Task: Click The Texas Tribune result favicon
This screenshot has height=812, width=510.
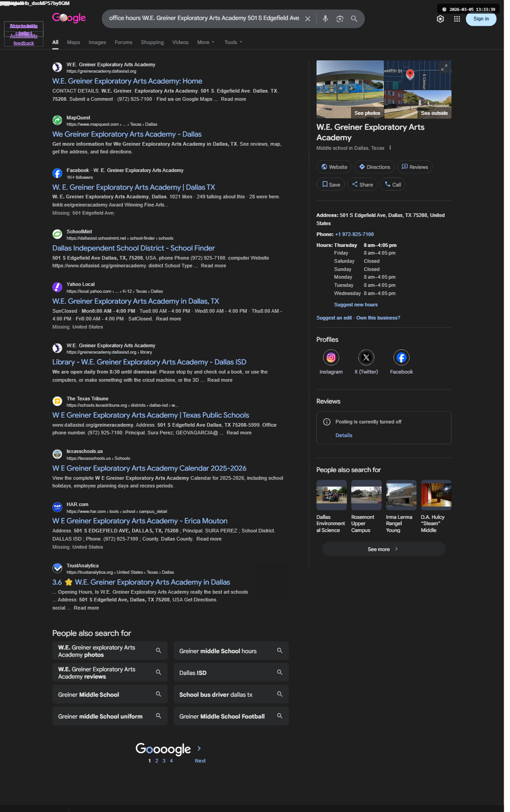Action: (x=57, y=401)
